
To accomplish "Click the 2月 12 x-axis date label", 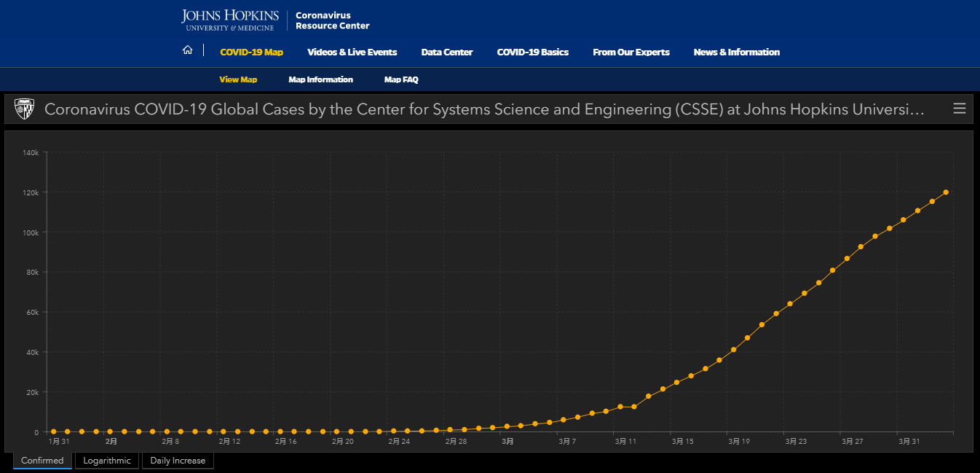I will click(231, 442).
